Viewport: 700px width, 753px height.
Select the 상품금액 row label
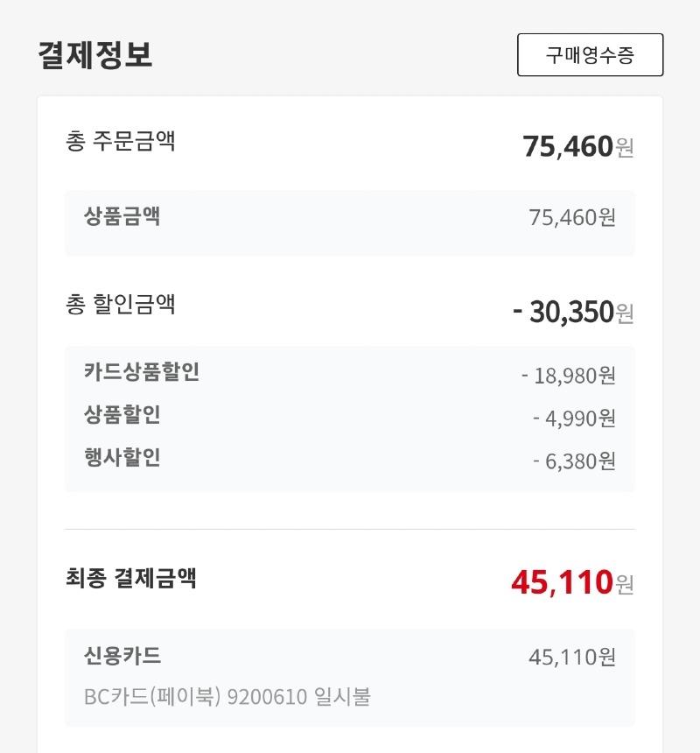122,215
